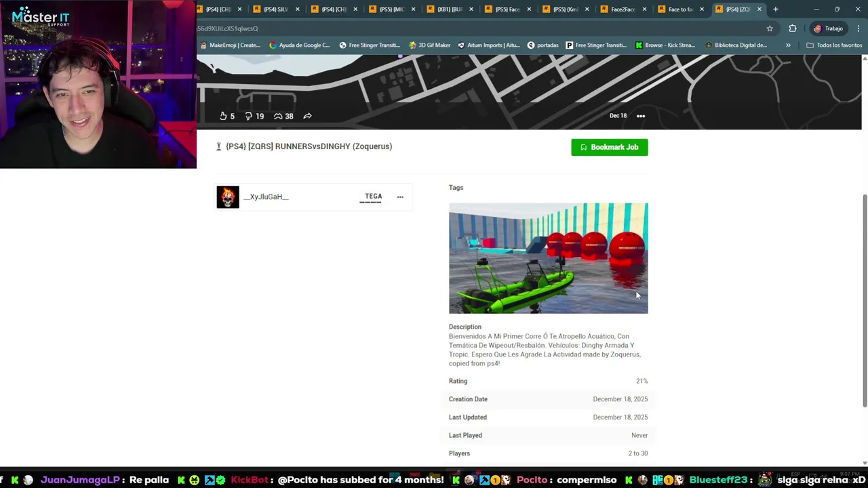Click the Tags heading
868x488 pixels.
pos(456,188)
